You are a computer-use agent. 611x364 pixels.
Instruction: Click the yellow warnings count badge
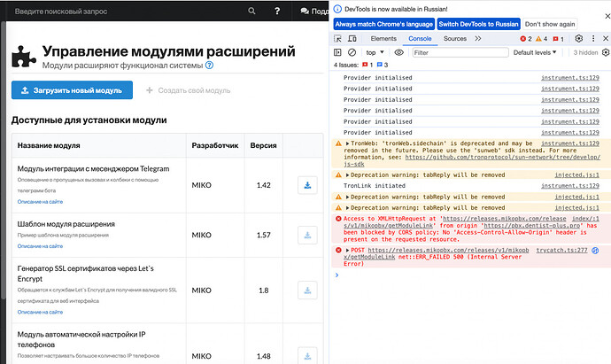541,39
